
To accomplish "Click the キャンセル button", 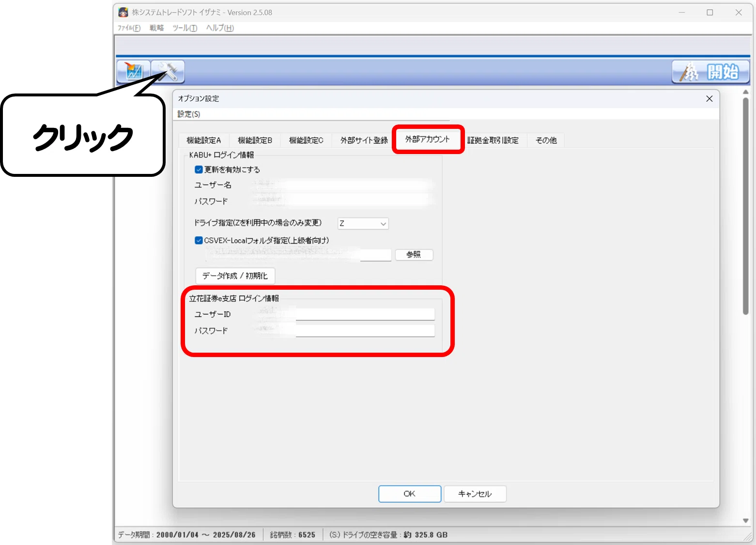I will click(475, 494).
